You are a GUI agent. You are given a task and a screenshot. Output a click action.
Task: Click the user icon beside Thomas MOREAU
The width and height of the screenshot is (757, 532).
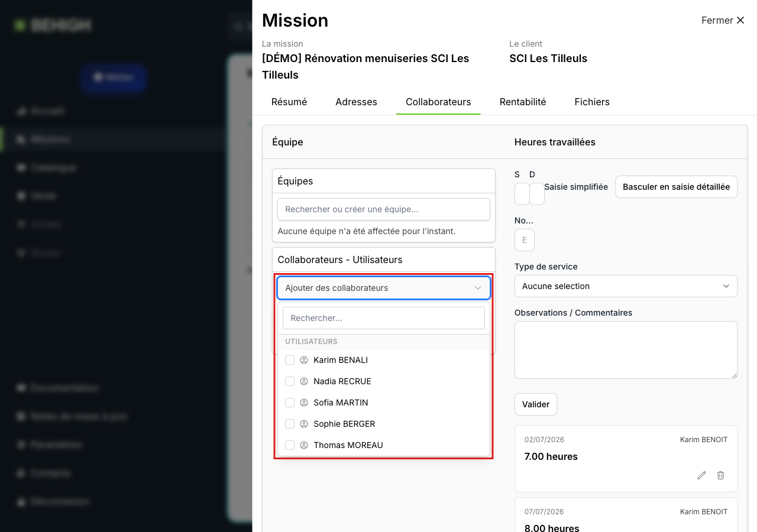(x=304, y=445)
